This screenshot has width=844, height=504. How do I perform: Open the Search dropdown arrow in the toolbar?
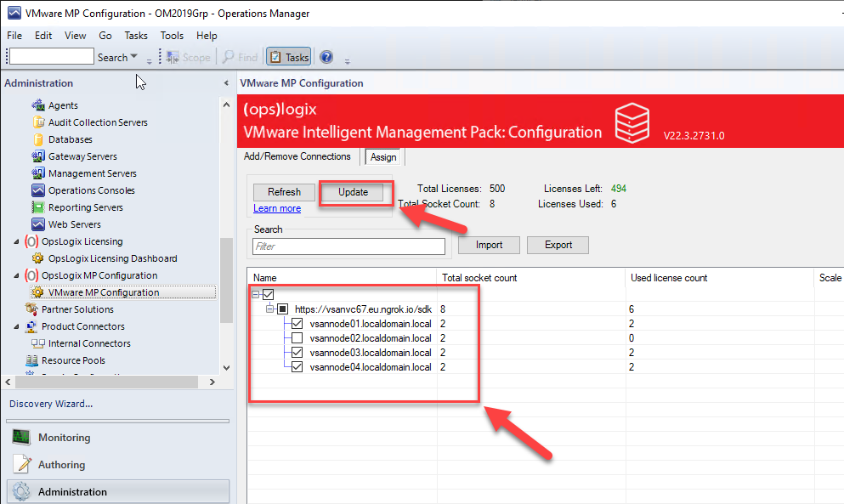134,57
